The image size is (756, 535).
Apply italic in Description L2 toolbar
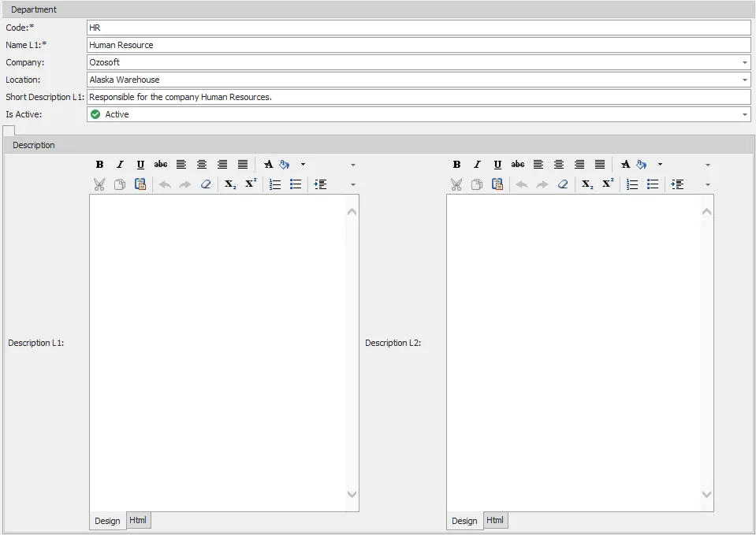coord(477,165)
